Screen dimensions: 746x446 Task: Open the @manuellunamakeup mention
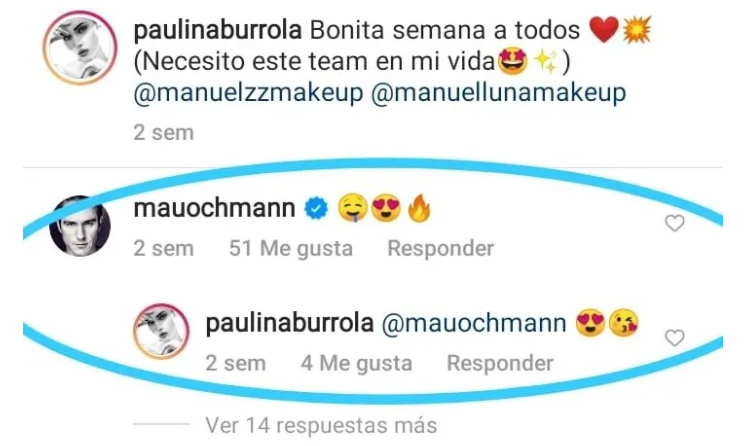click(498, 92)
